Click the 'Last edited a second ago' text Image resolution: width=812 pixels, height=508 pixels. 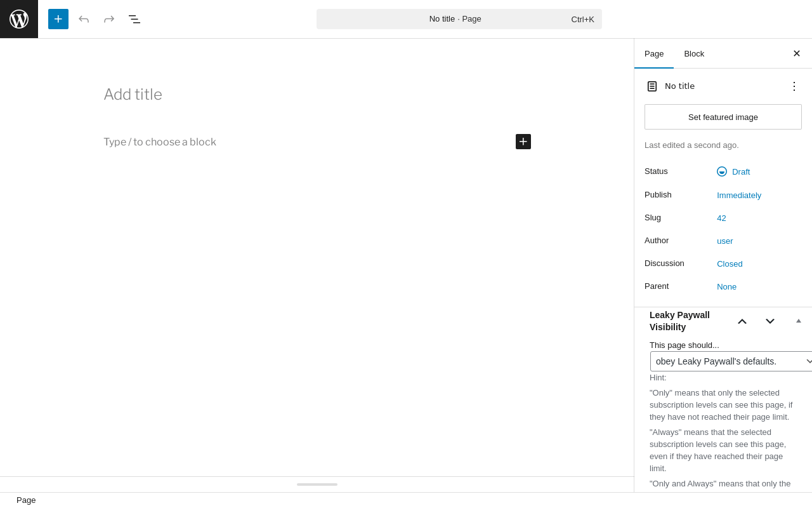point(691,145)
